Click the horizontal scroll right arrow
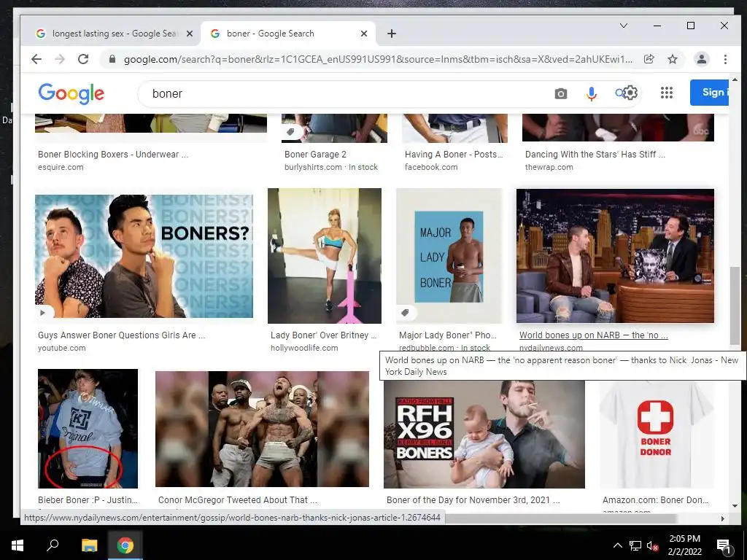Image resolution: width=747 pixels, height=560 pixels. [723, 518]
